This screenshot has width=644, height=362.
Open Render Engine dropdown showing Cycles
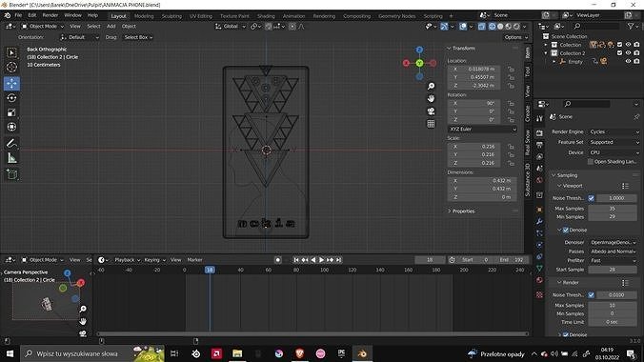point(614,131)
